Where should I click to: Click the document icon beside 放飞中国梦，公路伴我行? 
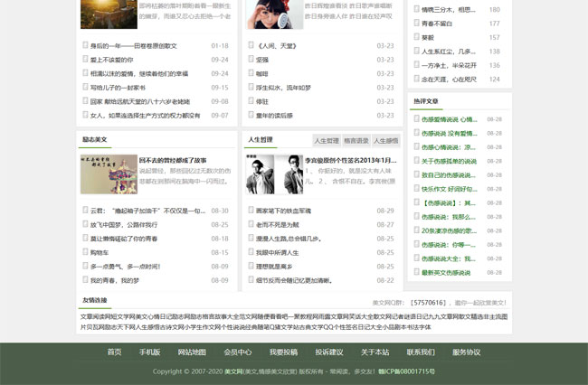coord(85,224)
